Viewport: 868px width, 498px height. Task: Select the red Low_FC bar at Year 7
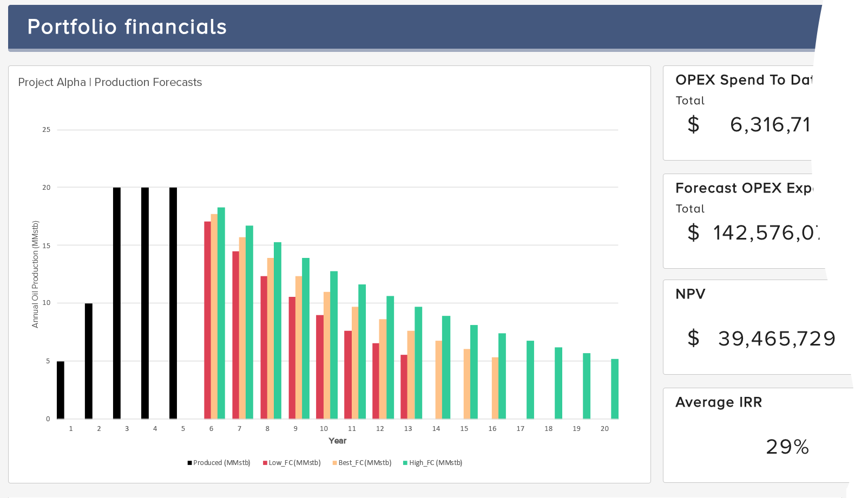235,335
